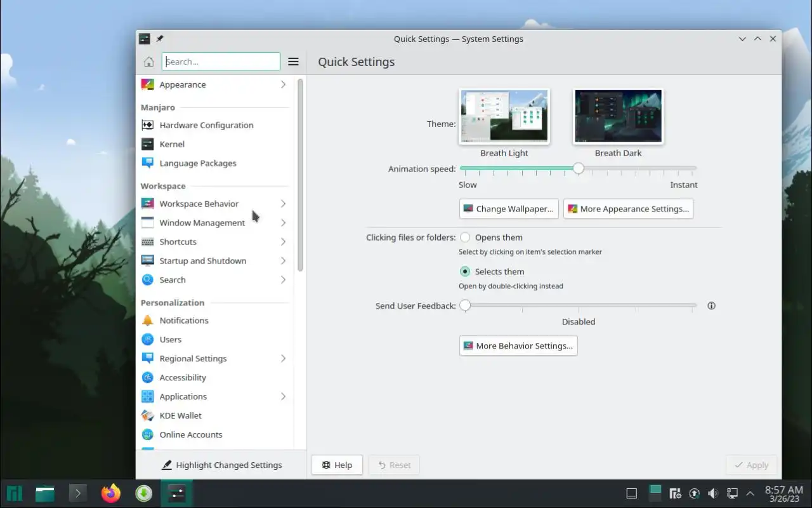Click the volume speaker icon in the system tray

click(x=713, y=493)
